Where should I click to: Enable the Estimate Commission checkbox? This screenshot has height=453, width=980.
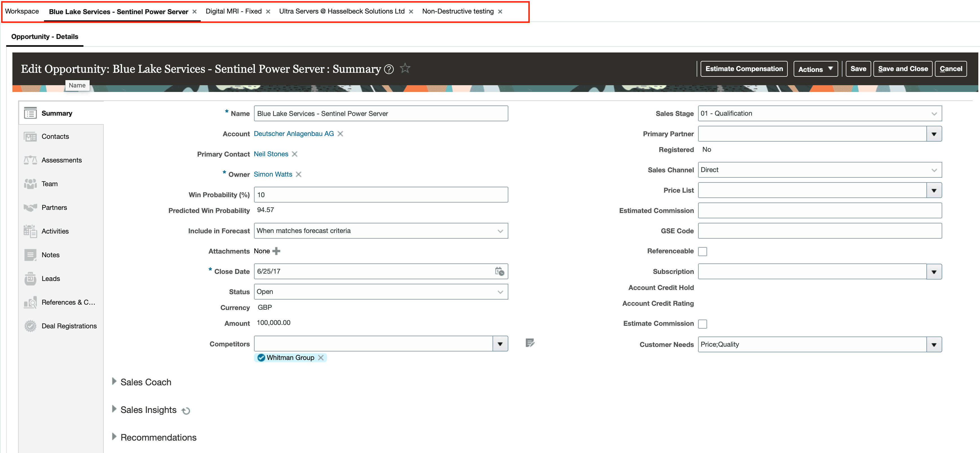pyautogui.click(x=703, y=324)
